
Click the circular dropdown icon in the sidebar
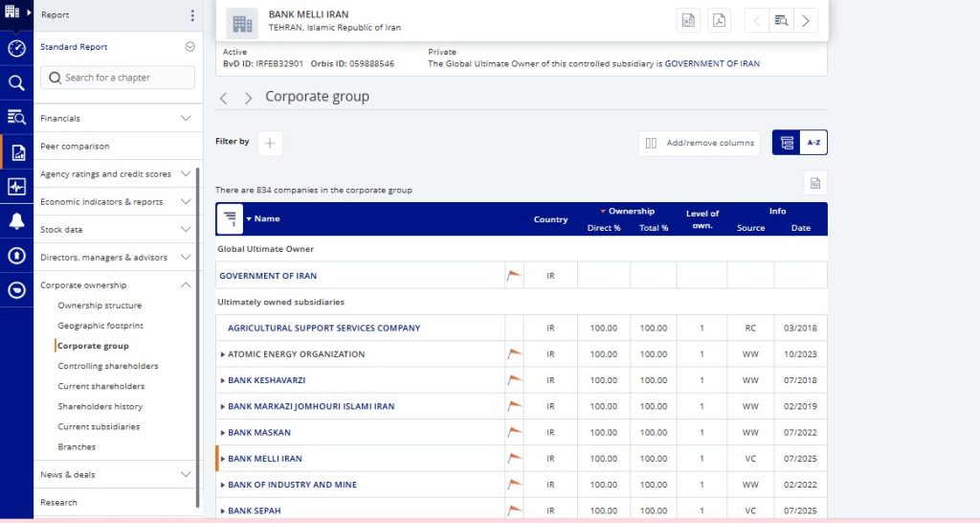pos(16,290)
